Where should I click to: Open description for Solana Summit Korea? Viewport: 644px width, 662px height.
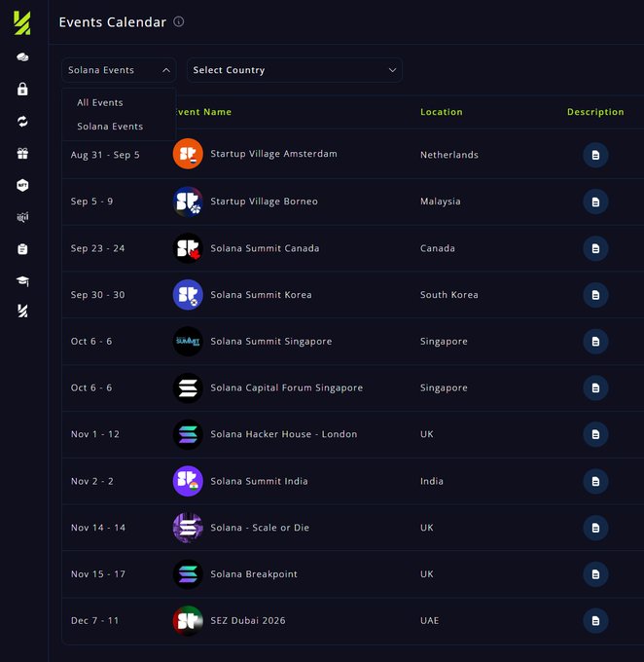595,295
